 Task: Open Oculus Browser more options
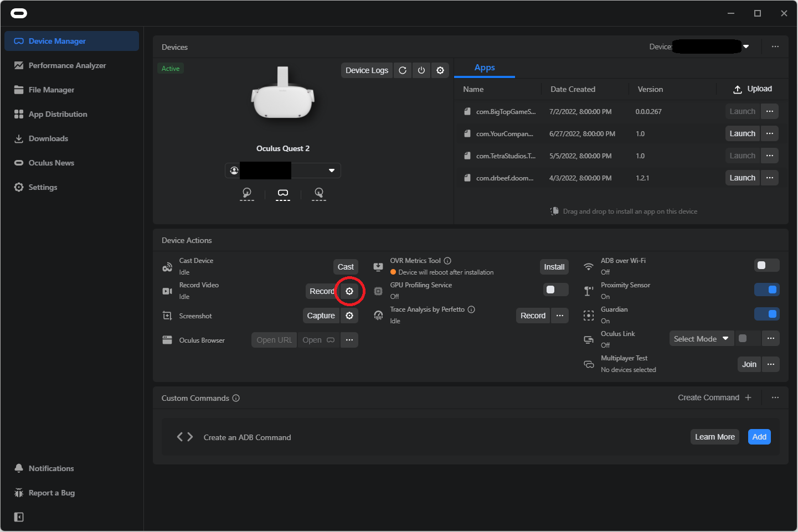click(x=349, y=340)
